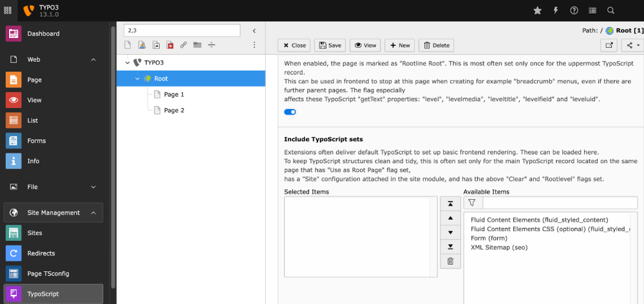Click the page tree filter field
Image resolution: width=644 pixels, height=304 pixels.
[182, 30]
